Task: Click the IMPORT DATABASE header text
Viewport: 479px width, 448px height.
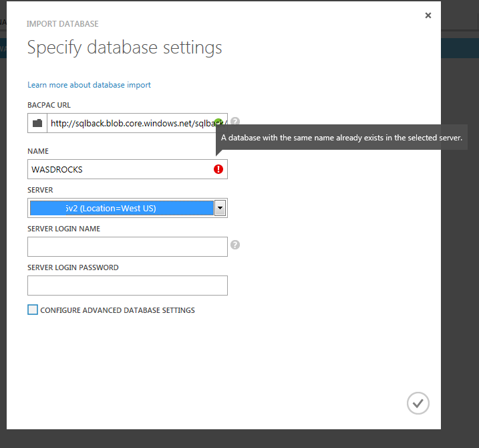Action: 62,24
